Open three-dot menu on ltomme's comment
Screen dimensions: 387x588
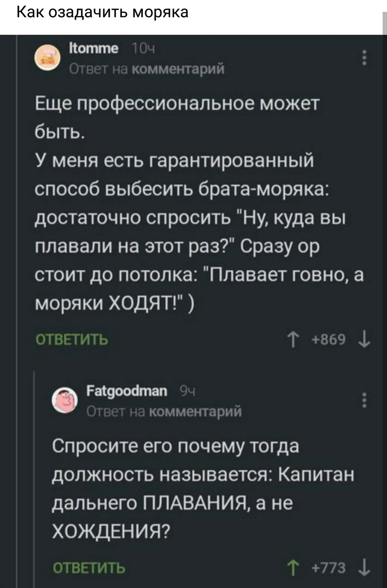[x=365, y=58]
